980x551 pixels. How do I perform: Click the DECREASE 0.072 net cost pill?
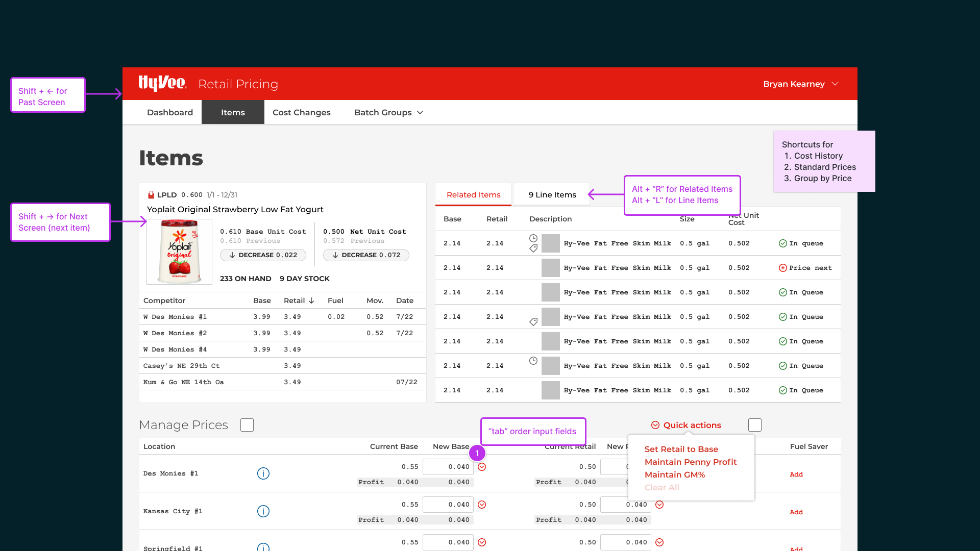366,255
